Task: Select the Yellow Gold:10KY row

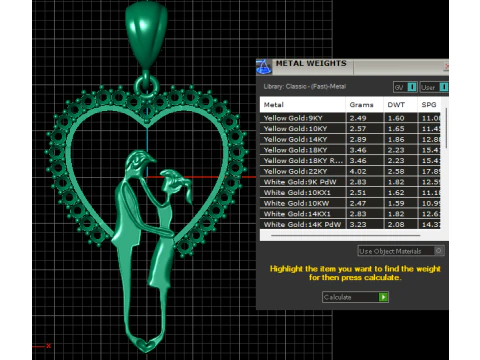Action: [350, 129]
